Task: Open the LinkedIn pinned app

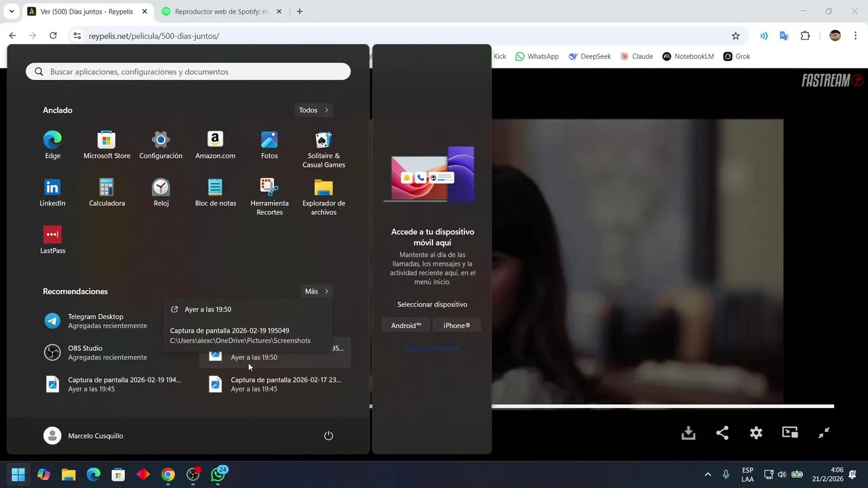Action: tap(52, 193)
